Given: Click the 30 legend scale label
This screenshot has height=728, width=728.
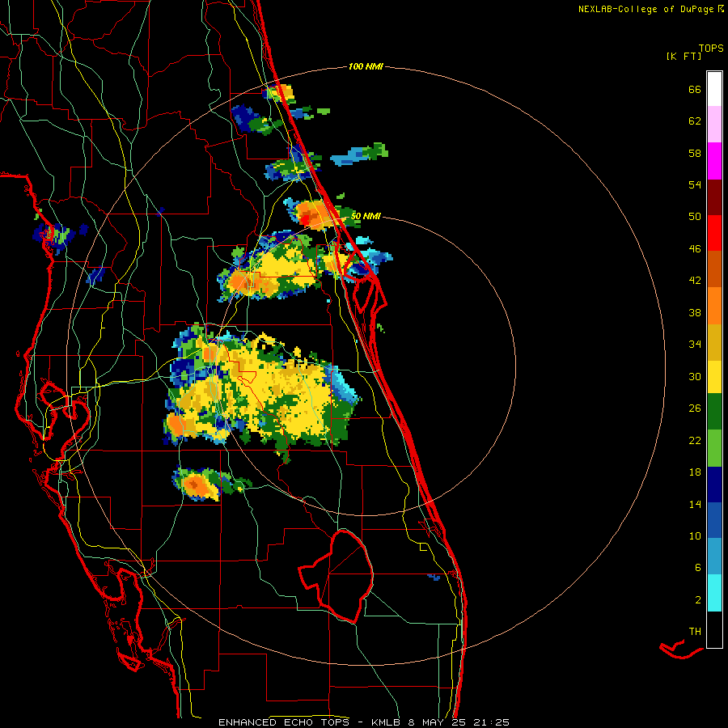Looking at the screenshot, I should pos(695,376).
